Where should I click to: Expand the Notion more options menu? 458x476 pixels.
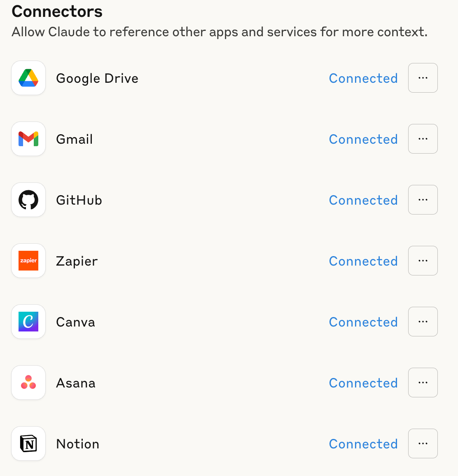[423, 443]
